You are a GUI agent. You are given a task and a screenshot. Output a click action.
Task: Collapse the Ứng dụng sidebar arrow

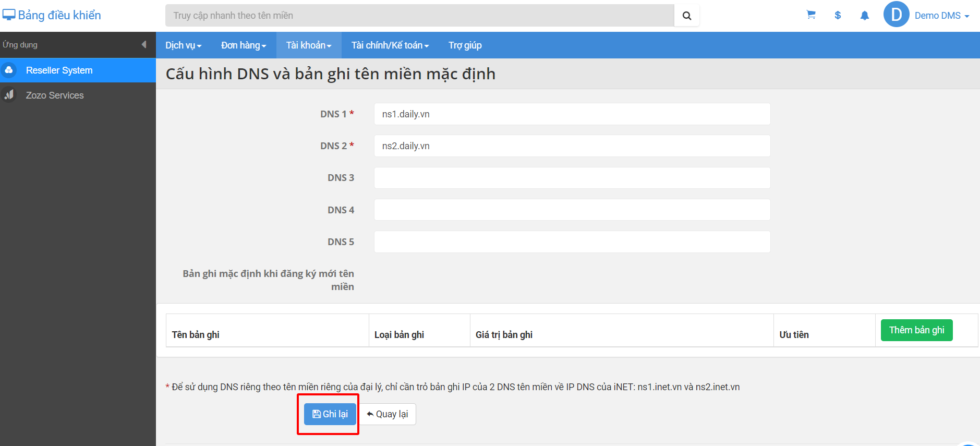[x=144, y=45]
